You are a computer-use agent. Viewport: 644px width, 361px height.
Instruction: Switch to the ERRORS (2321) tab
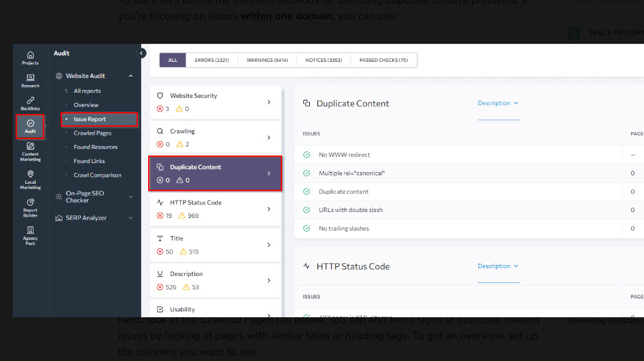point(211,60)
